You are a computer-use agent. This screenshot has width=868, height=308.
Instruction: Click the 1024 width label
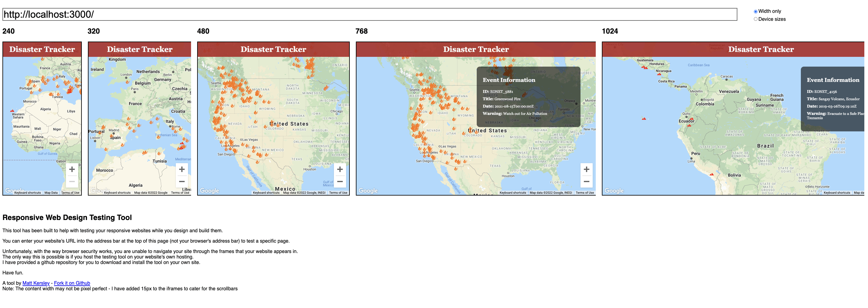click(x=610, y=31)
